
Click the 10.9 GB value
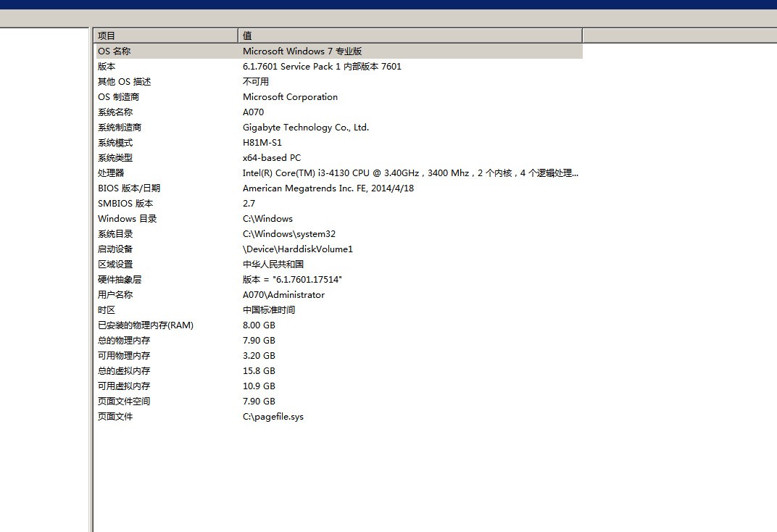pyautogui.click(x=259, y=386)
